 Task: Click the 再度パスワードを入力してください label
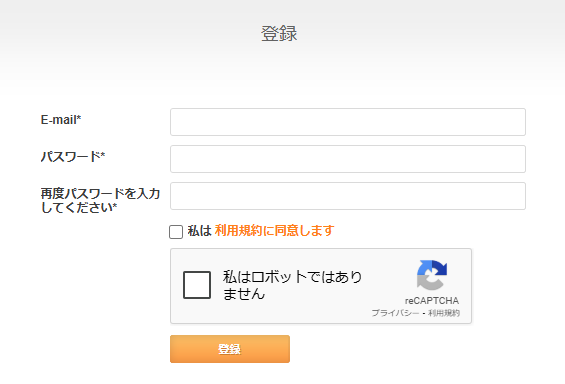coord(100,200)
